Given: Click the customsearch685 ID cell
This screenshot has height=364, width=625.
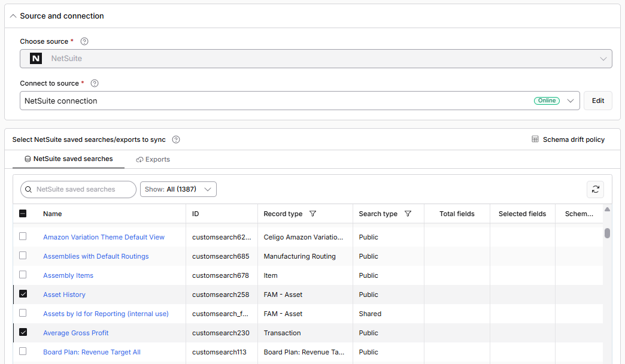Looking at the screenshot, I should pos(220,256).
